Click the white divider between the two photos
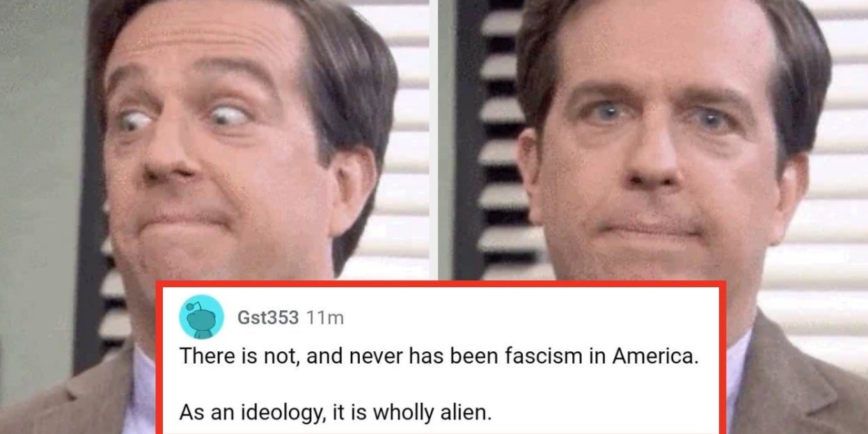Image resolution: width=868 pixels, height=434 pixels. point(434,139)
